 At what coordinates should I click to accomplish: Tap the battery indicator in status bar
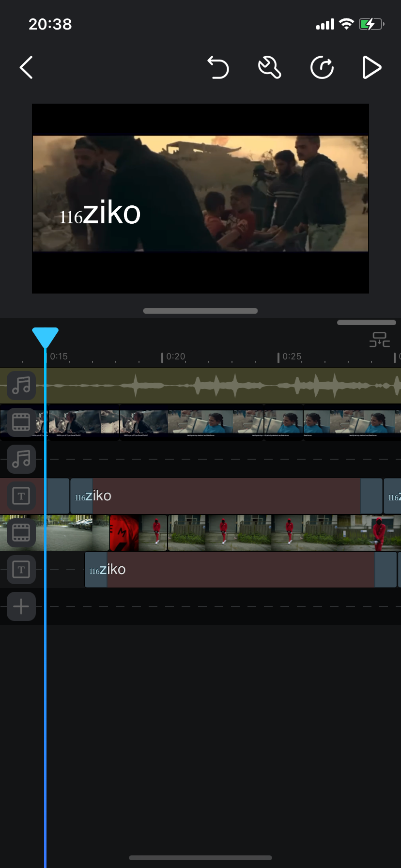point(371,24)
